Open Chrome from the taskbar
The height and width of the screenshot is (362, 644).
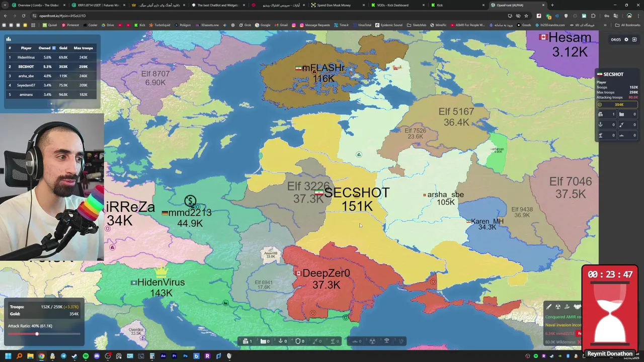41,356
